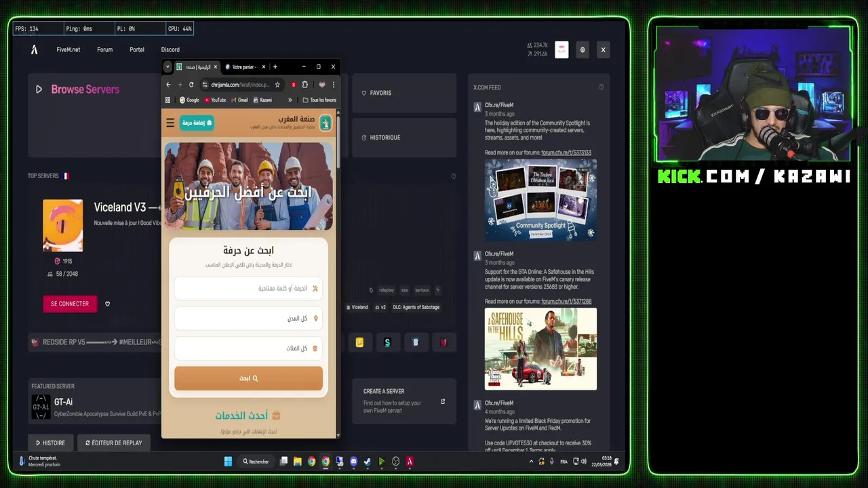The image size is (868, 488).
Task: Open the YouTube bookmark
Action: pyautogui.click(x=215, y=100)
